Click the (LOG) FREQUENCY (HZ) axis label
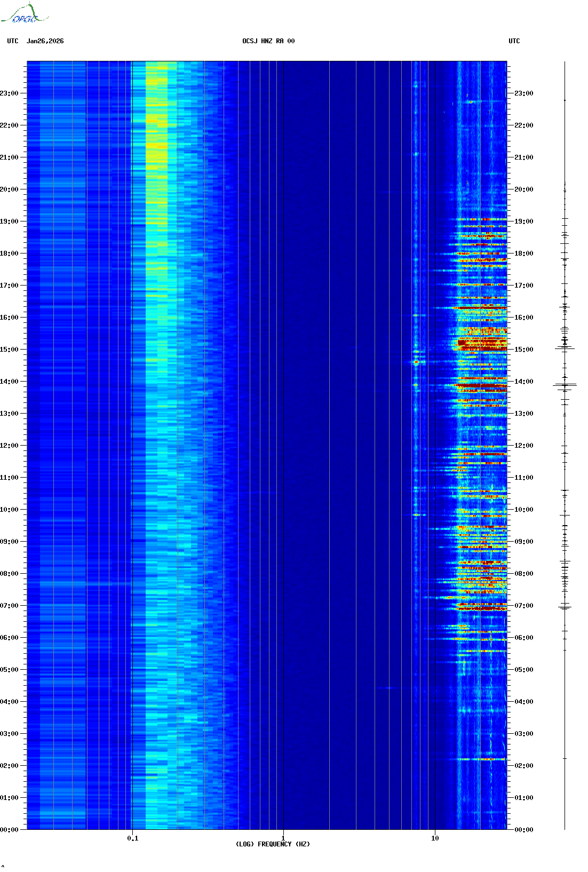Image resolution: width=588 pixels, height=872 pixels. [x=273, y=844]
